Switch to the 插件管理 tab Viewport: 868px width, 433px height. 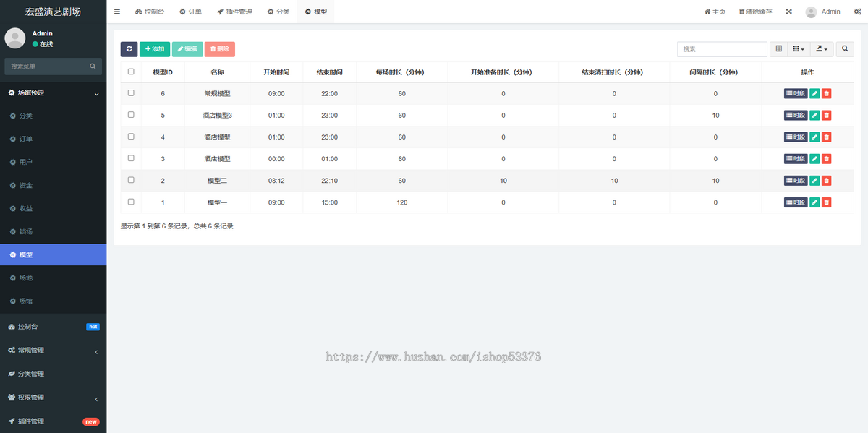(234, 12)
